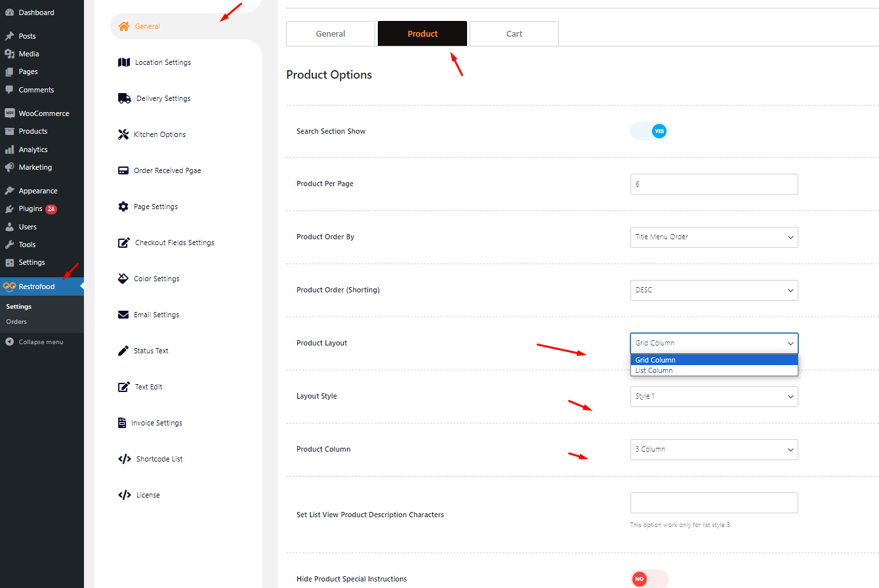Select the Location Settings map icon

(x=123, y=62)
